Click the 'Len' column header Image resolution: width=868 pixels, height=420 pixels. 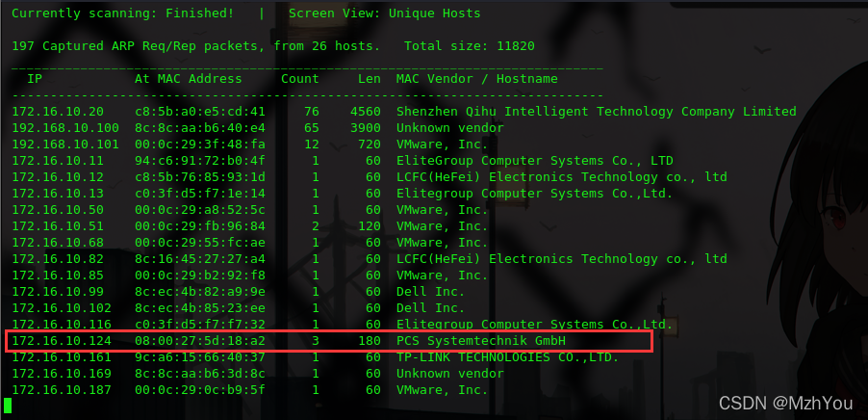pos(370,79)
